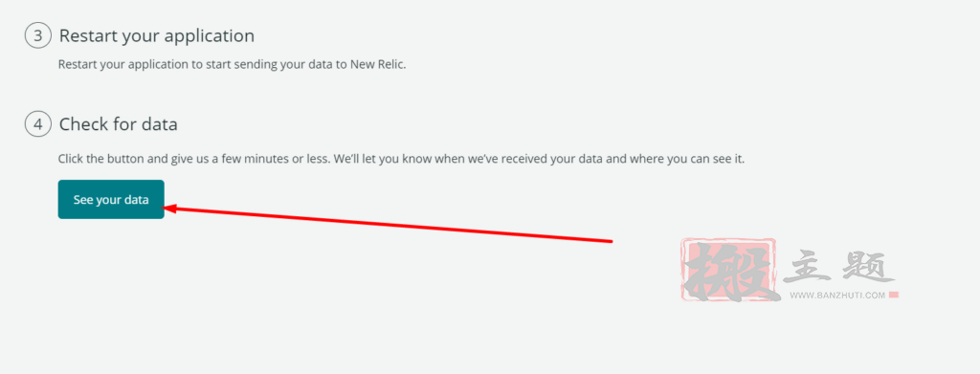
Task: Click the See your data button
Action: click(x=111, y=200)
